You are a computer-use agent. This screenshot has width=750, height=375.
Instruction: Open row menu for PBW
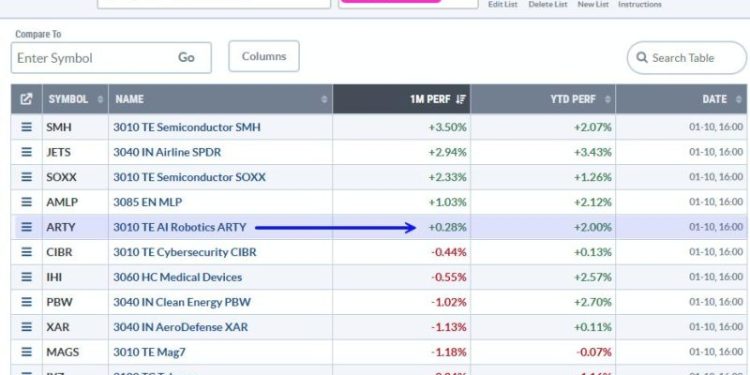point(27,302)
